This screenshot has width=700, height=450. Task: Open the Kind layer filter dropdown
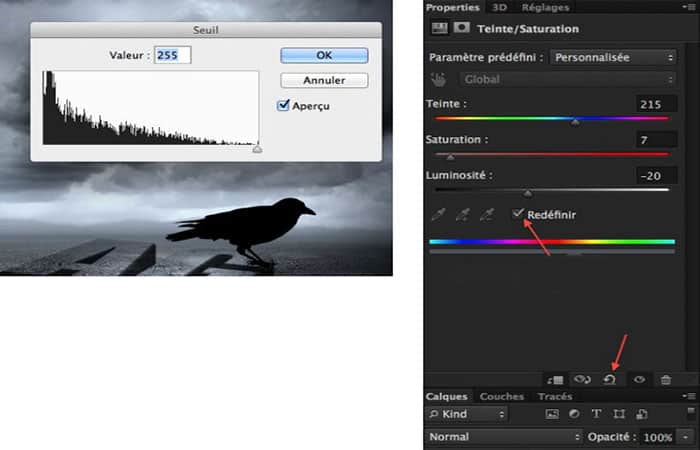click(x=467, y=414)
